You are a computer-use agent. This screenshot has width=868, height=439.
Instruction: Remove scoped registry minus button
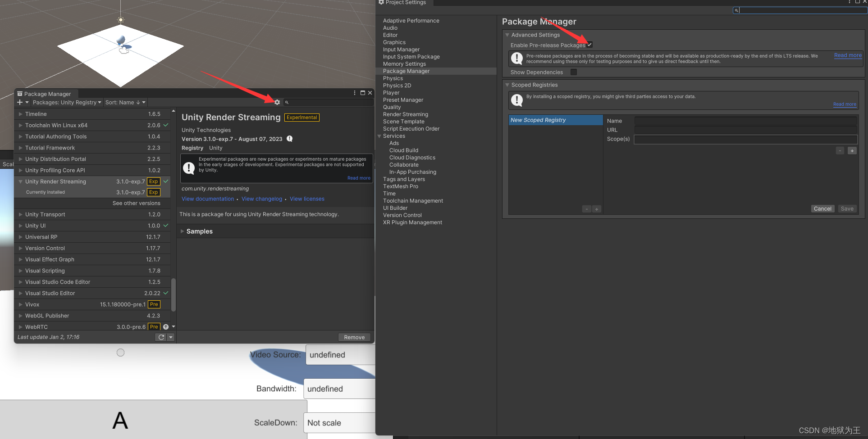point(587,209)
